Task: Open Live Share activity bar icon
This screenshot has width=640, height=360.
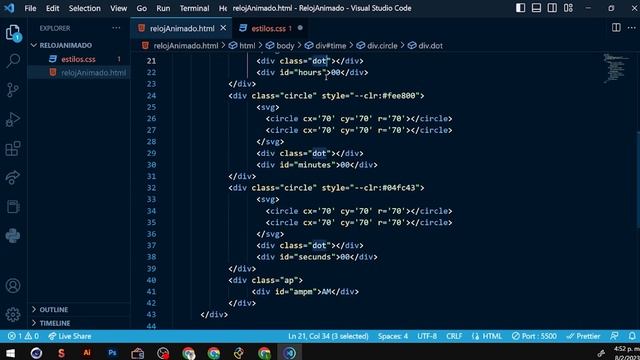Action: (x=13, y=178)
